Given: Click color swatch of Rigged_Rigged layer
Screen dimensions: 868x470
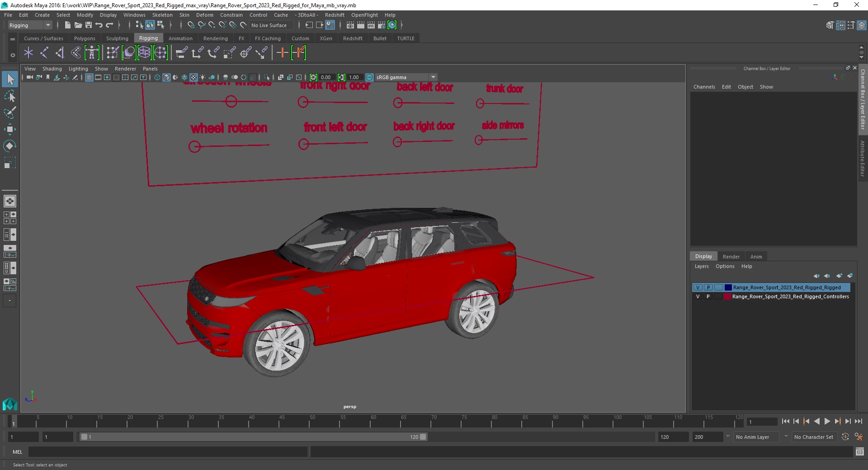Looking at the screenshot, I should [728, 287].
